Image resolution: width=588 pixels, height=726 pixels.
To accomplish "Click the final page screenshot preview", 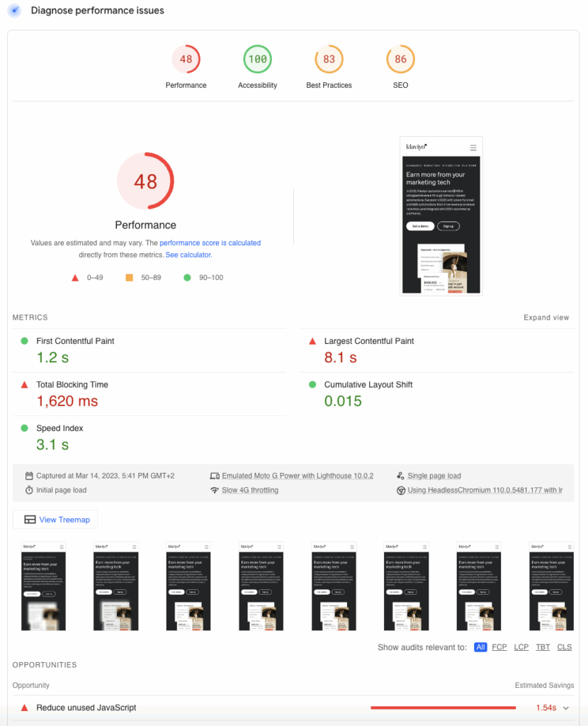I will point(441,216).
